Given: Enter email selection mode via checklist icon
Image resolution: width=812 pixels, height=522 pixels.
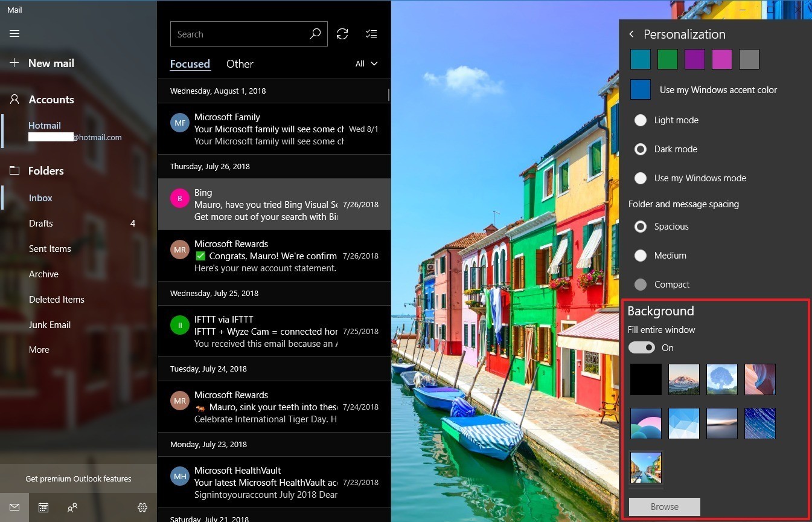Looking at the screenshot, I should (x=371, y=34).
